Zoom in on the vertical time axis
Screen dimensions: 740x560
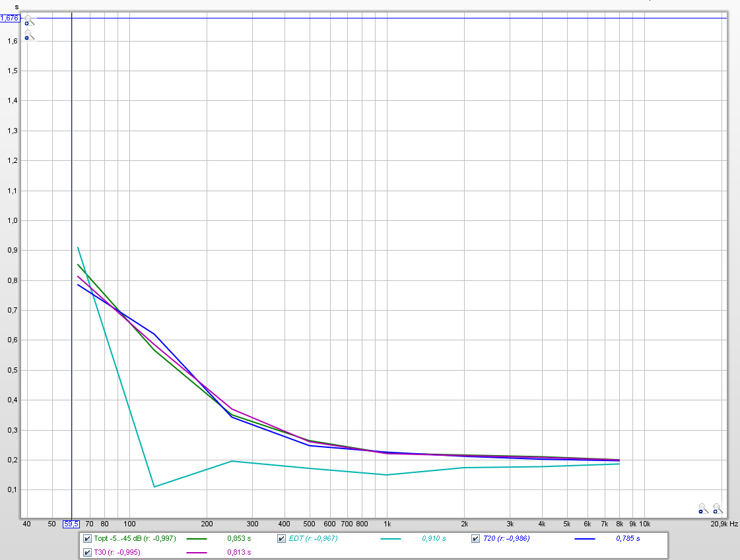click(28, 21)
